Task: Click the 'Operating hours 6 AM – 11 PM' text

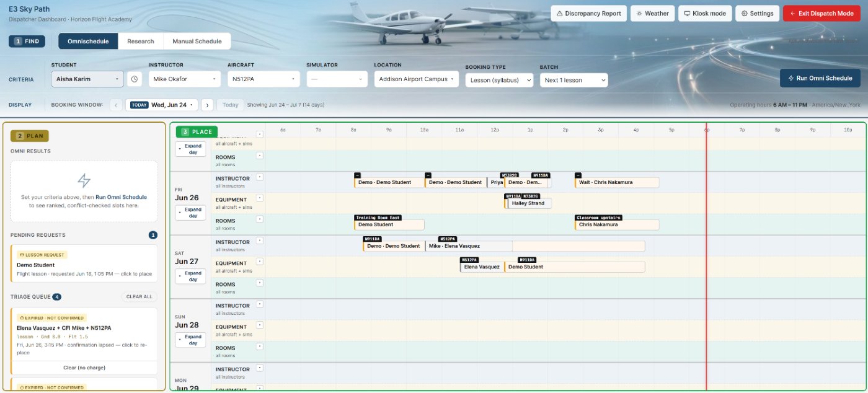Action: [x=768, y=105]
